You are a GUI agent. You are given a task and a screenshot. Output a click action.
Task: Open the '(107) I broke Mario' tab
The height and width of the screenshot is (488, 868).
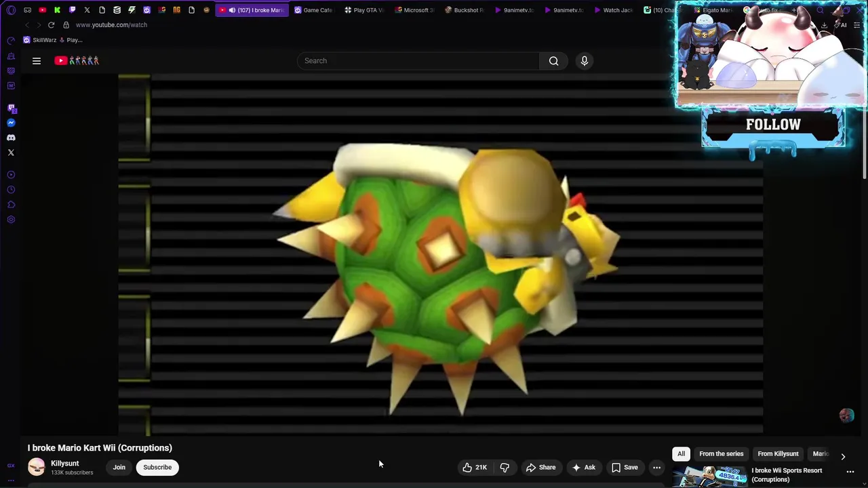tap(252, 10)
